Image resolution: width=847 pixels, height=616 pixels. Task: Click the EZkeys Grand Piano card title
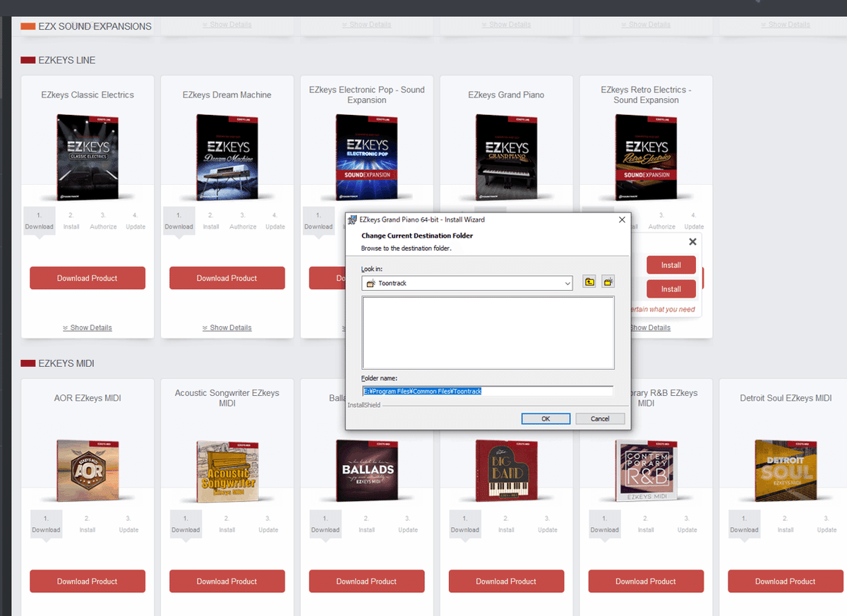(x=506, y=95)
